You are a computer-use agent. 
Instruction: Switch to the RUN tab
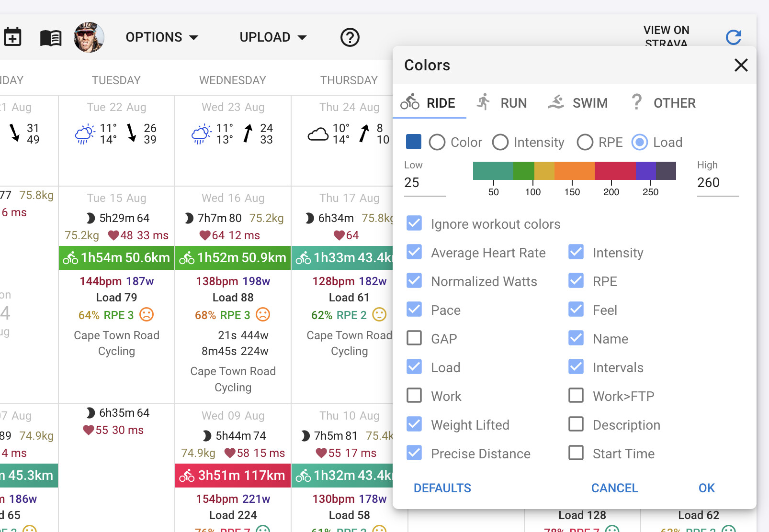pos(502,103)
